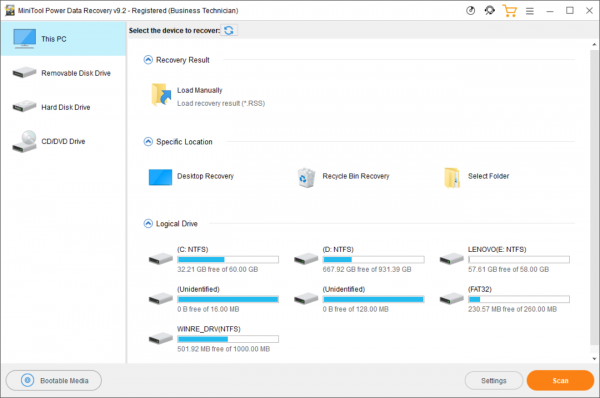Click the Load Manually folder icon

click(161, 95)
